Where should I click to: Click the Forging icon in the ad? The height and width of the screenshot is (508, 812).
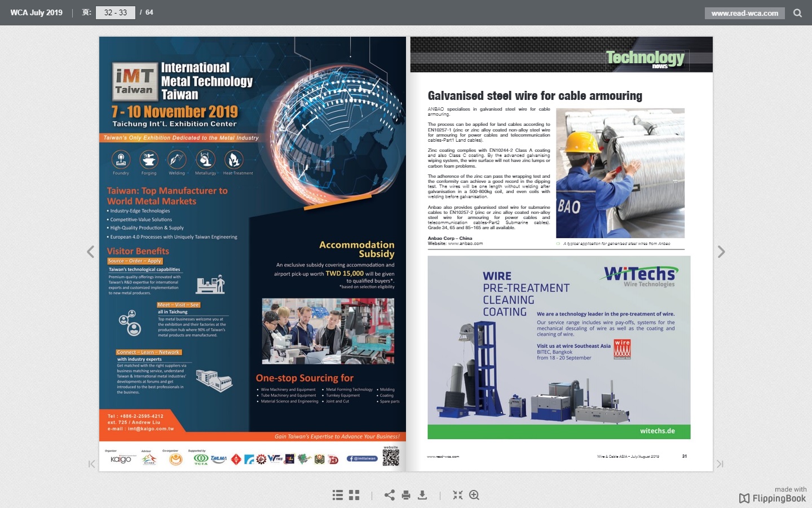coord(149,159)
